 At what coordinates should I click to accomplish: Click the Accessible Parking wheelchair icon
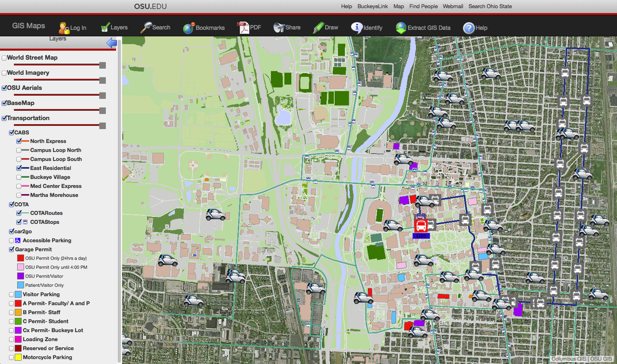pyautogui.click(x=18, y=241)
